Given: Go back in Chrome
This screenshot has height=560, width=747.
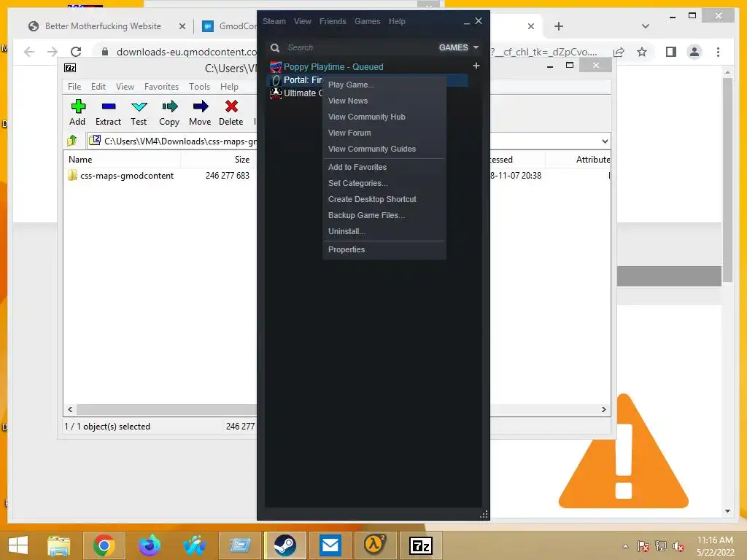Looking at the screenshot, I should (x=29, y=52).
